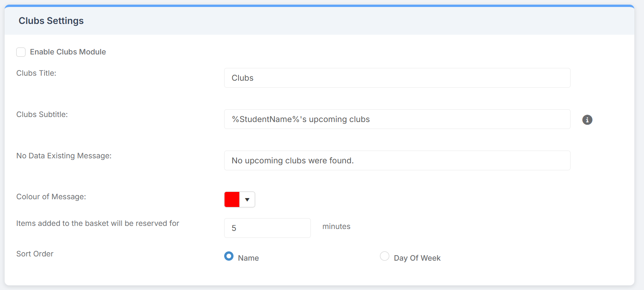The height and width of the screenshot is (290, 644).
Task: Choose Day Of Week sort order radio
Action: pyautogui.click(x=385, y=256)
